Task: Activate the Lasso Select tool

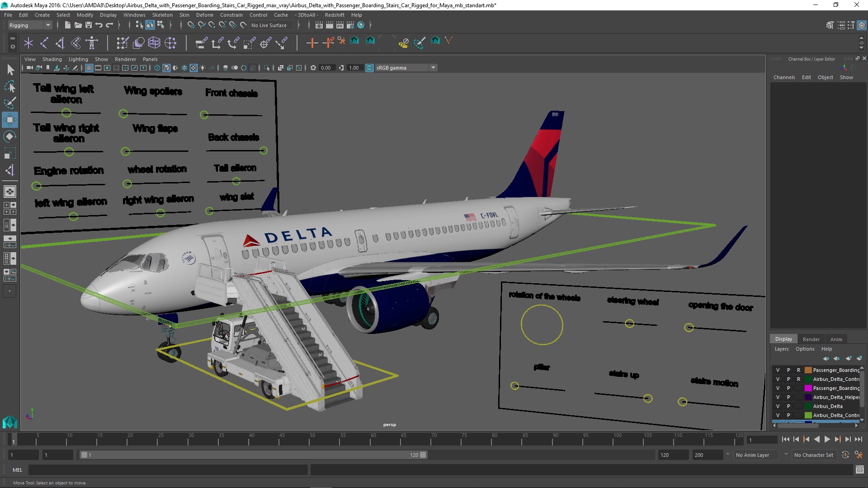Action: point(10,86)
